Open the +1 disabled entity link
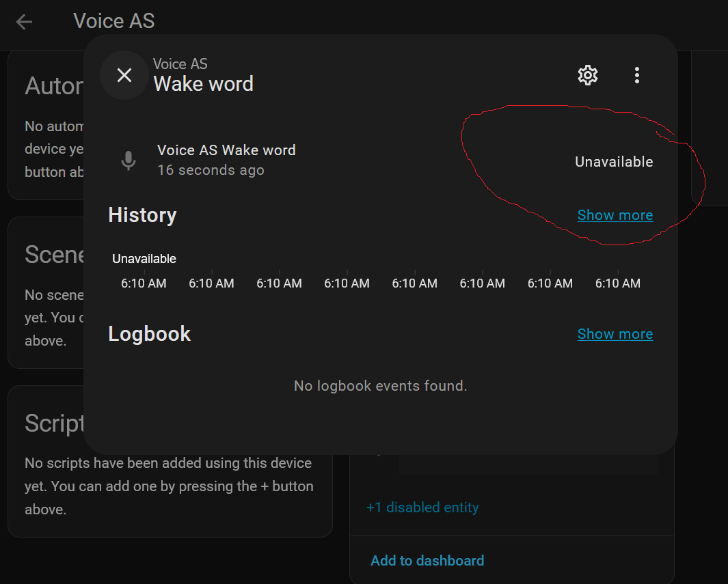The image size is (728, 584). (x=422, y=507)
